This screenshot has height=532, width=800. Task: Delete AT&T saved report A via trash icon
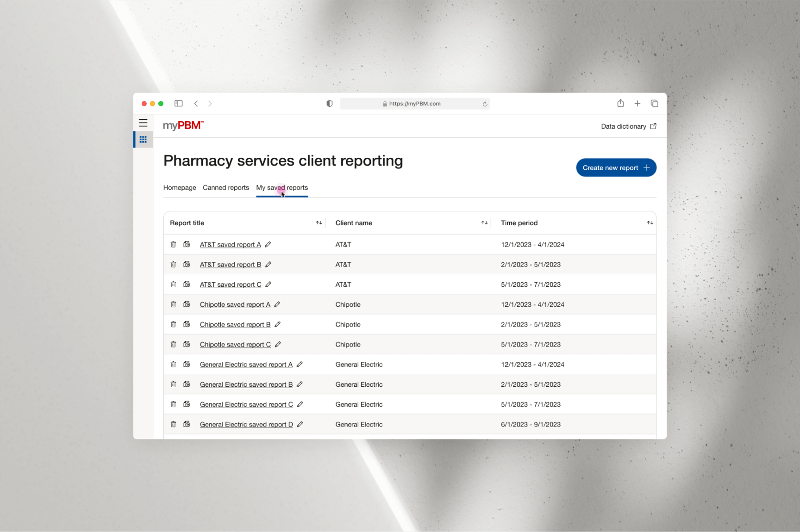(x=173, y=244)
